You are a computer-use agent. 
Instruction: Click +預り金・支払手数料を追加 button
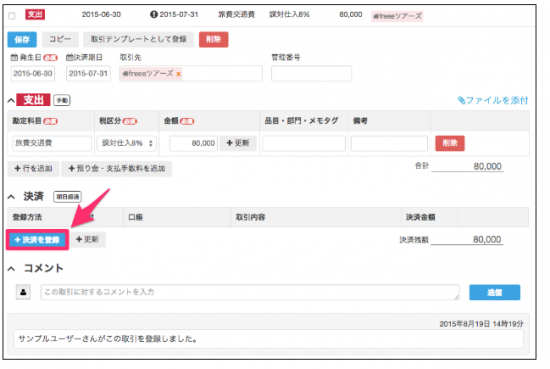click(x=116, y=169)
